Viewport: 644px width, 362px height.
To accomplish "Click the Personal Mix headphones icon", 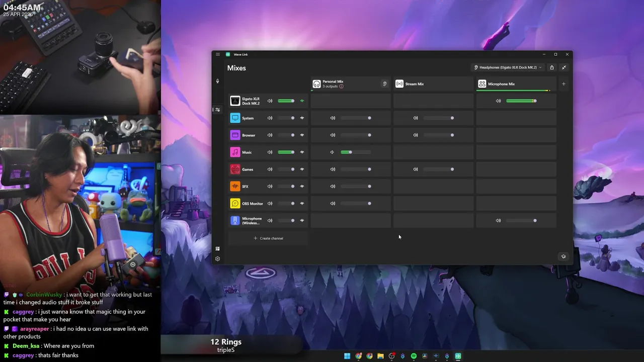I will (316, 84).
